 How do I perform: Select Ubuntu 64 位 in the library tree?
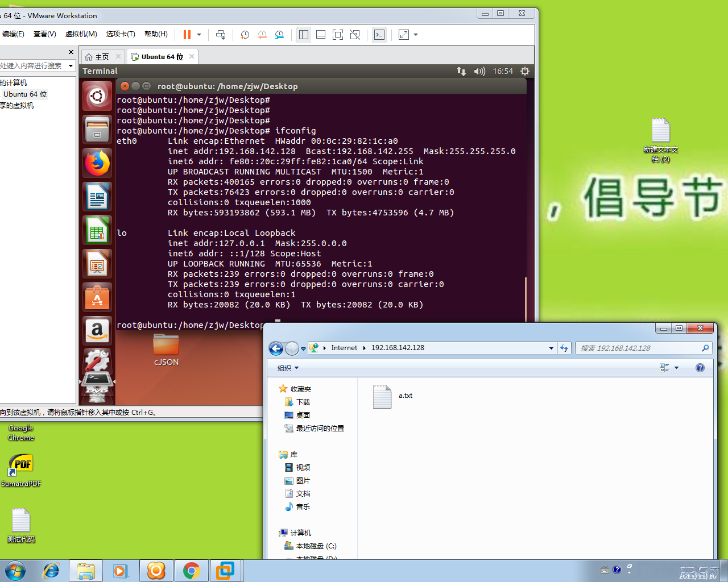(25, 94)
